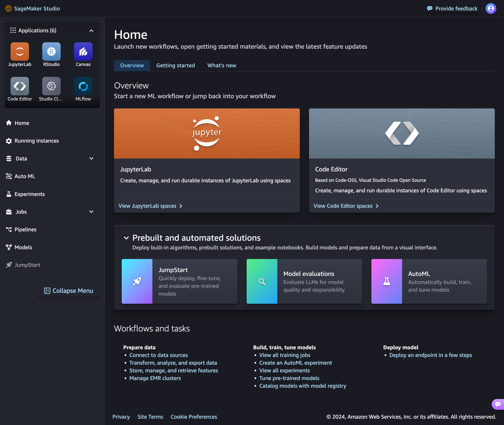Click the JupyterLab orange banner image
Screen dimensions: 504x425
pyautogui.click(x=207, y=133)
